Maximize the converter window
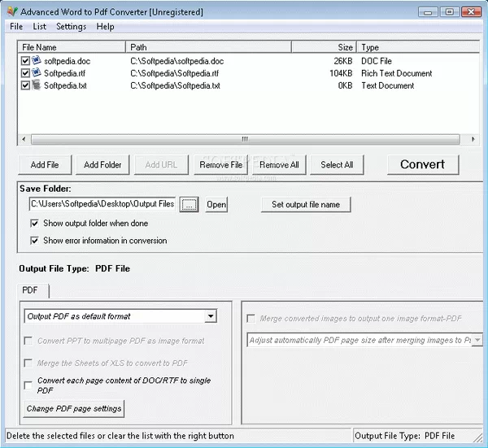488x448 pixels. [x=449, y=12]
